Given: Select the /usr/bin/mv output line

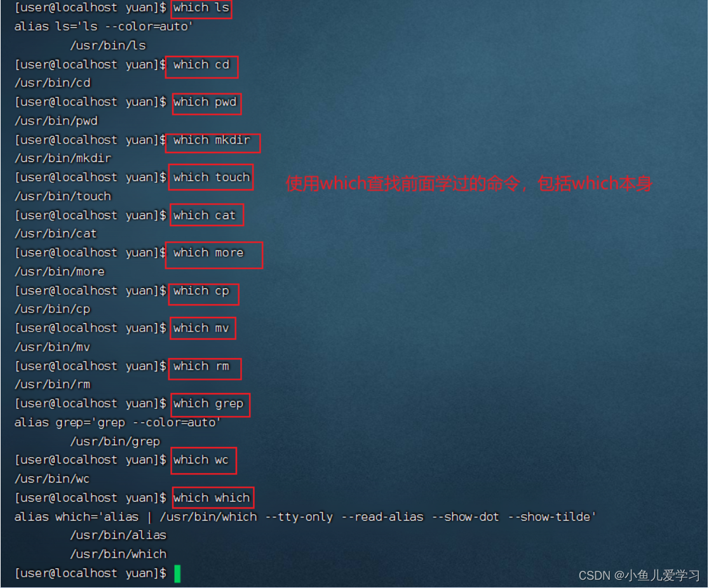Looking at the screenshot, I should [53, 347].
